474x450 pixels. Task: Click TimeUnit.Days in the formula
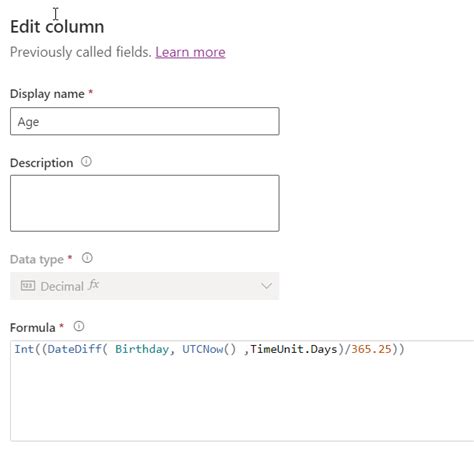(294, 349)
